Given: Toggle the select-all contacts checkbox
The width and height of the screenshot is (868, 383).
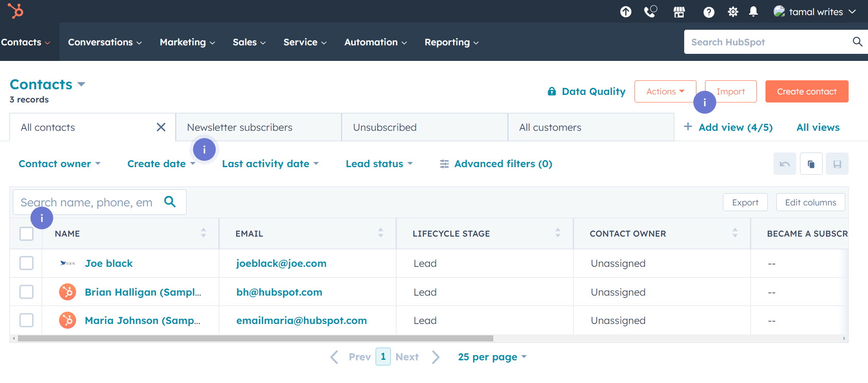Looking at the screenshot, I should pyautogui.click(x=26, y=234).
